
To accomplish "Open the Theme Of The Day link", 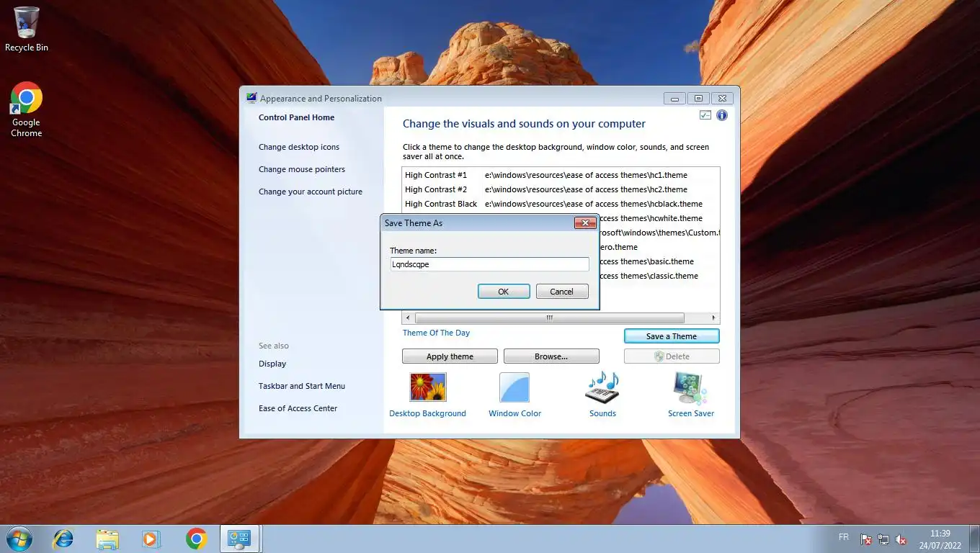I will click(436, 333).
